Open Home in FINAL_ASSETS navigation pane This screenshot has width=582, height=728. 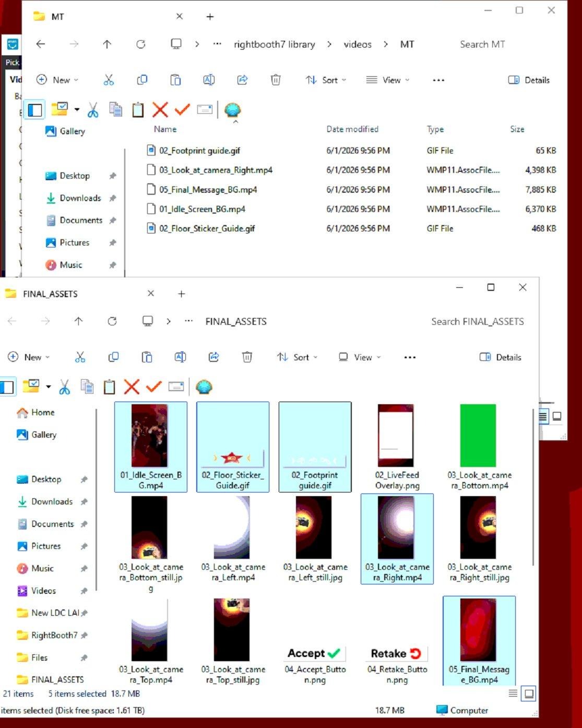pyautogui.click(x=43, y=412)
